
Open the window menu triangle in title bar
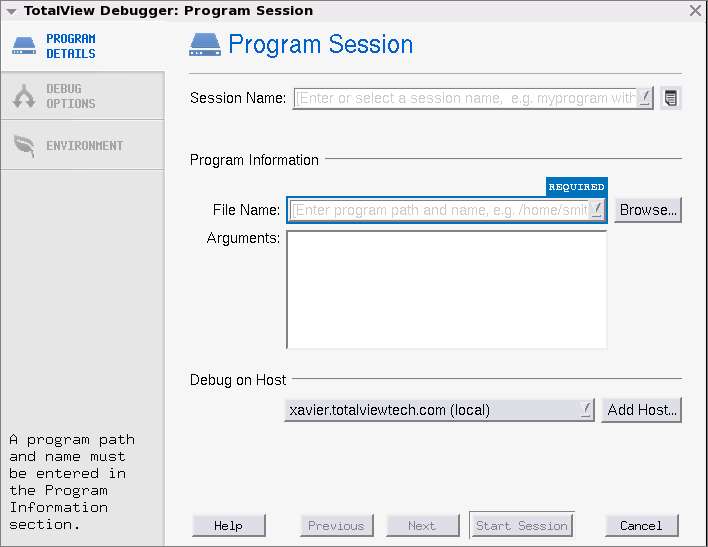pos(11,11)
